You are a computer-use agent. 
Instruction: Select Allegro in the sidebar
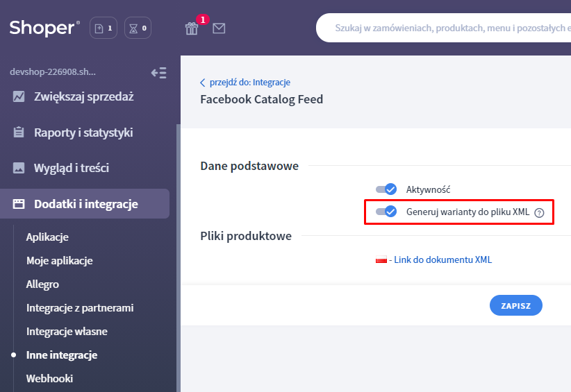click(42, 284)
